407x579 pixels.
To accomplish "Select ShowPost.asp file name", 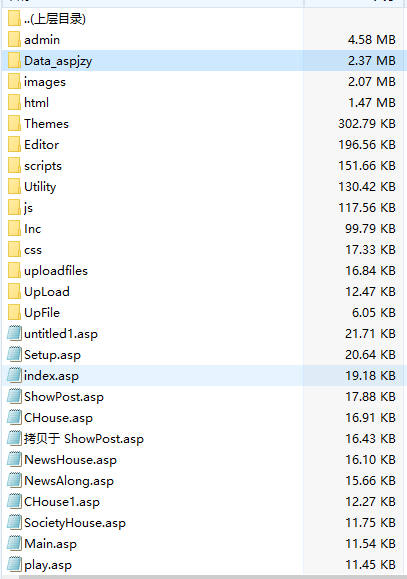I will coord(64,397).
